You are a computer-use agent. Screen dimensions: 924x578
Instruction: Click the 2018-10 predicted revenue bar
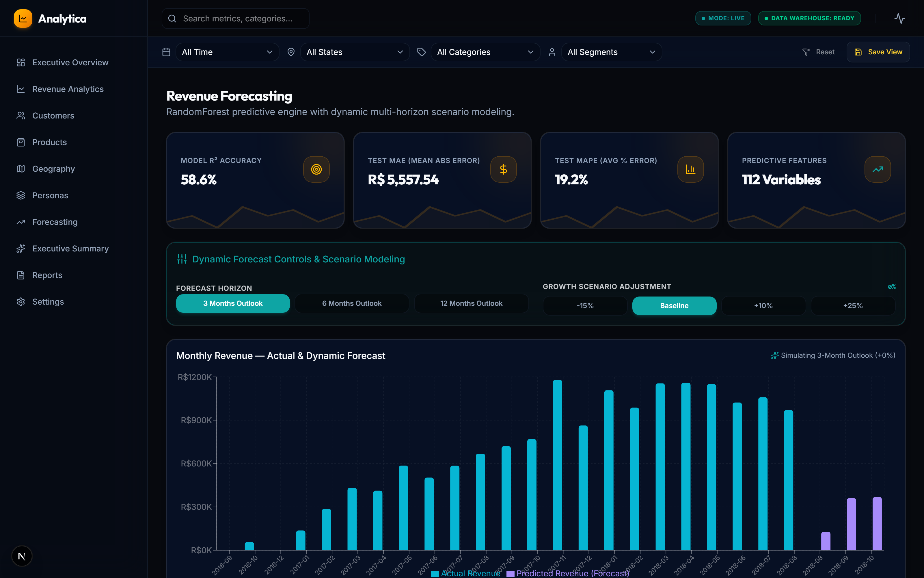click(877, 524)
